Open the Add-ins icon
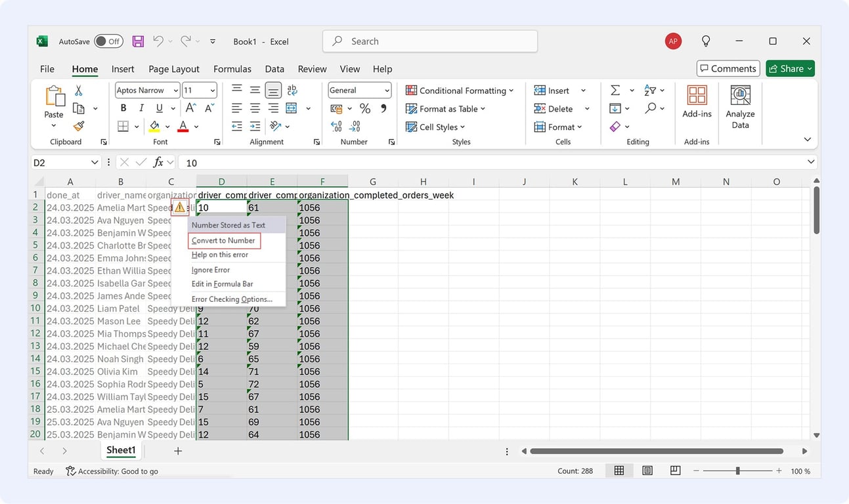The width and height of the screenshot is (849, 504). [x=697, y=95]
